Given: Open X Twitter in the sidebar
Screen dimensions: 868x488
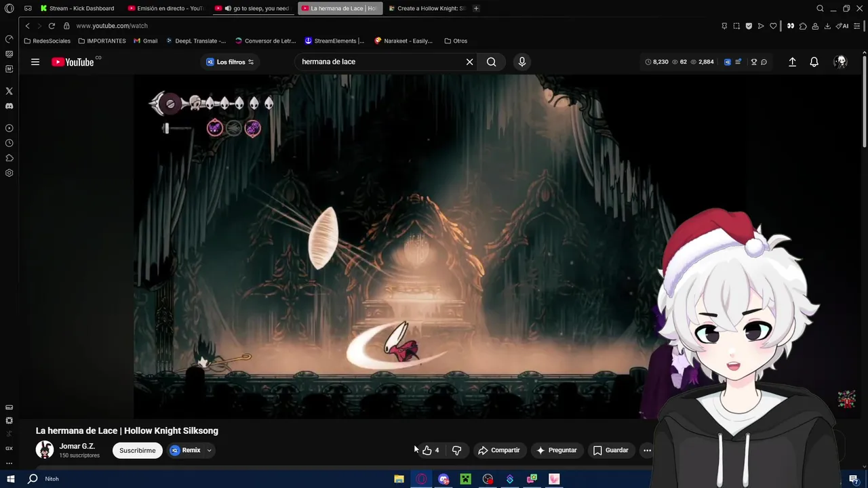Looking at the screenshot, I should [9, 91].
